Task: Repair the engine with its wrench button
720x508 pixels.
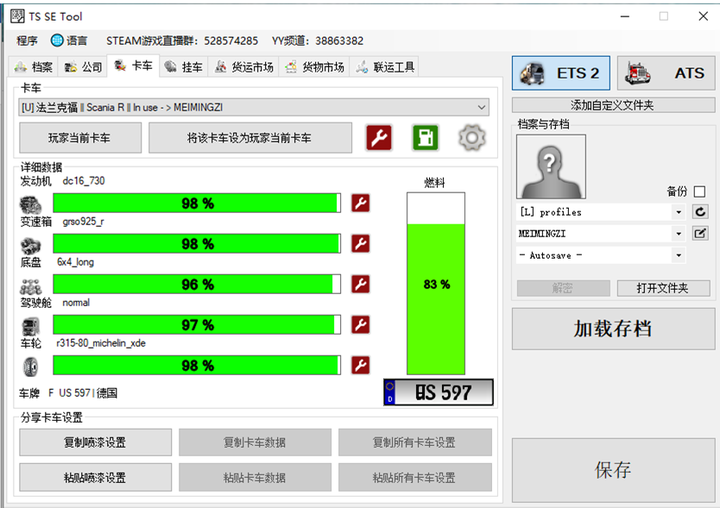Action: click(360, 203)
